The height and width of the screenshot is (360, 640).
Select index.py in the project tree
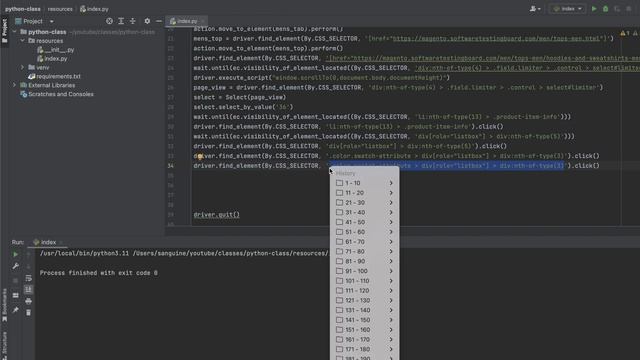coord(52,59)
